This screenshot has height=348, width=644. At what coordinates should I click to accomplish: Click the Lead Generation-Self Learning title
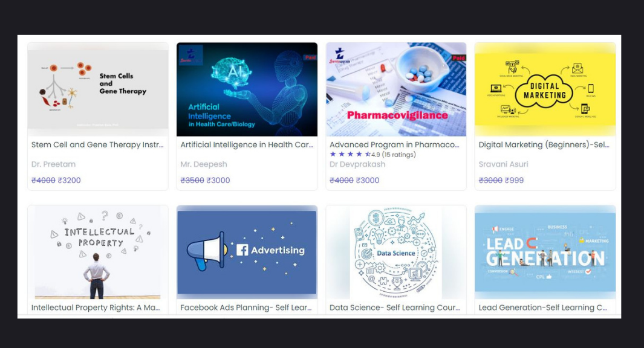click(542, 308)
